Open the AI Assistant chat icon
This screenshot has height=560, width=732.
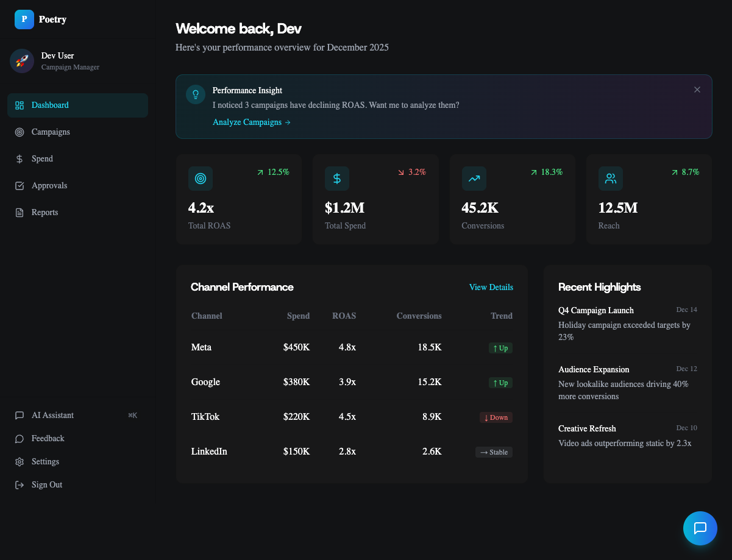coord(19,415)
